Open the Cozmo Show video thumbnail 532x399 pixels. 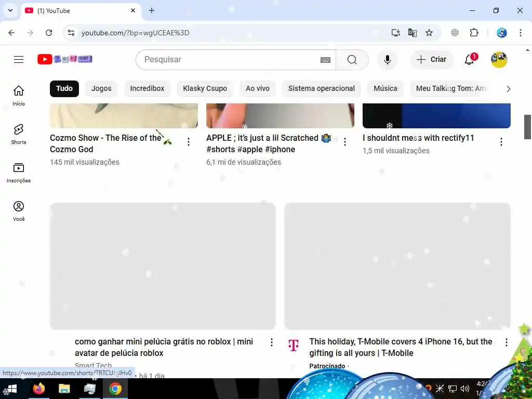click(x=124, y=116)
